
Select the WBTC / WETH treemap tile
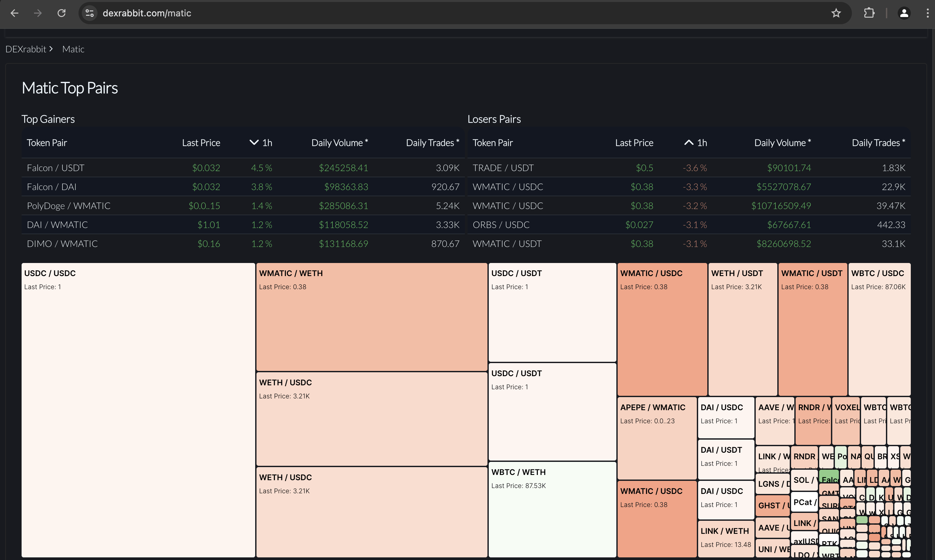[x=553, y=509]
